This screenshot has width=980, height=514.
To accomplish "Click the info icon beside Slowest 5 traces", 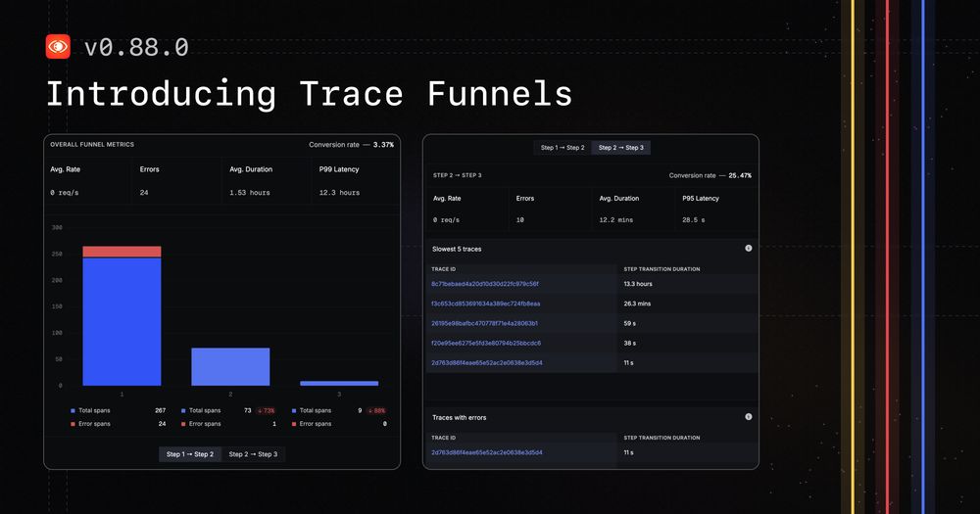I will (748, 249).
